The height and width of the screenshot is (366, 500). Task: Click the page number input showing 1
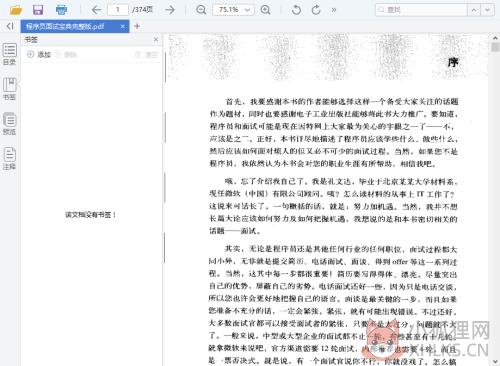pyautogui.click(x=118, y=10)
